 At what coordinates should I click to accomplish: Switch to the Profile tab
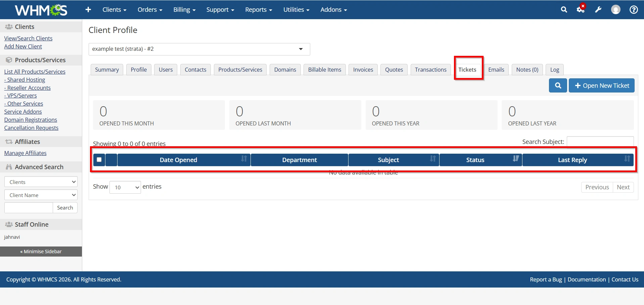(x=139, y=70)
